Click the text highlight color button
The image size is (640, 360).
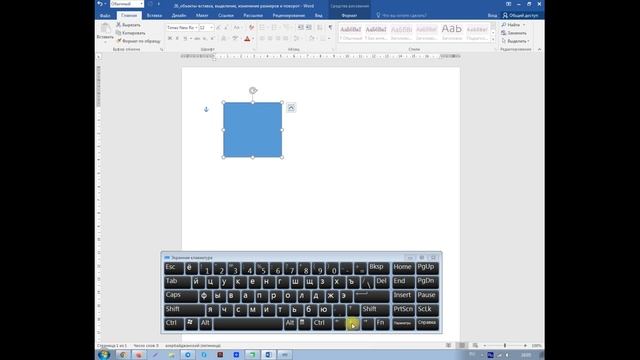click(235, 38)
